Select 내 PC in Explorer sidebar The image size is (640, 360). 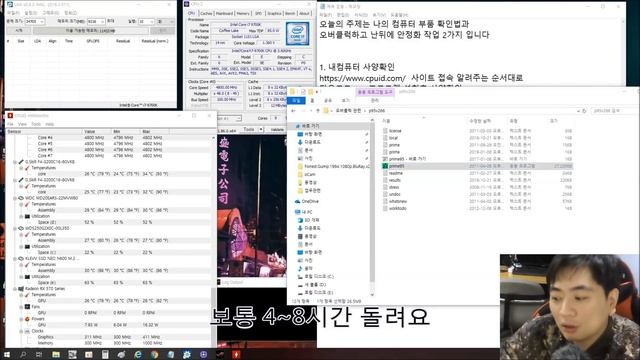pos(304,212)
